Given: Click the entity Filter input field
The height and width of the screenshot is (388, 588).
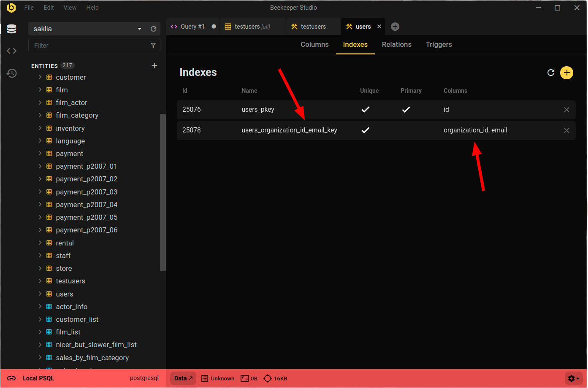Looking at the screenshot, I should pyautogui.click(x=89, y=46).
